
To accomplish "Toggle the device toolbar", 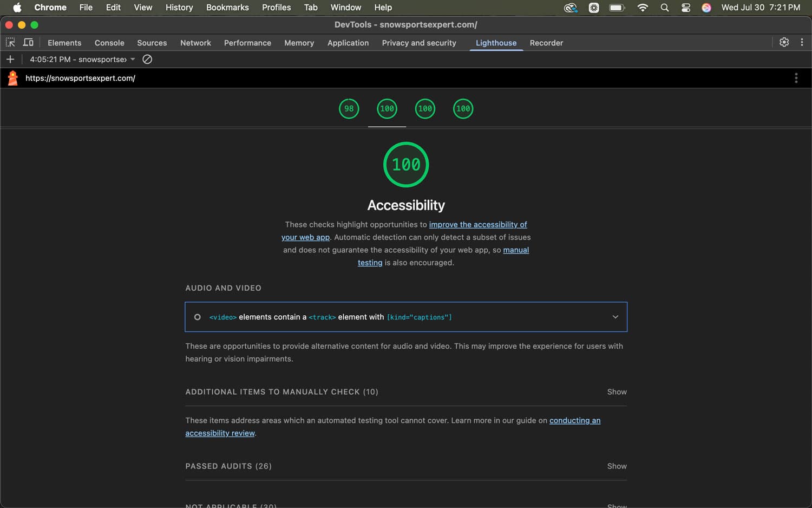I will [x=28, y=42].
